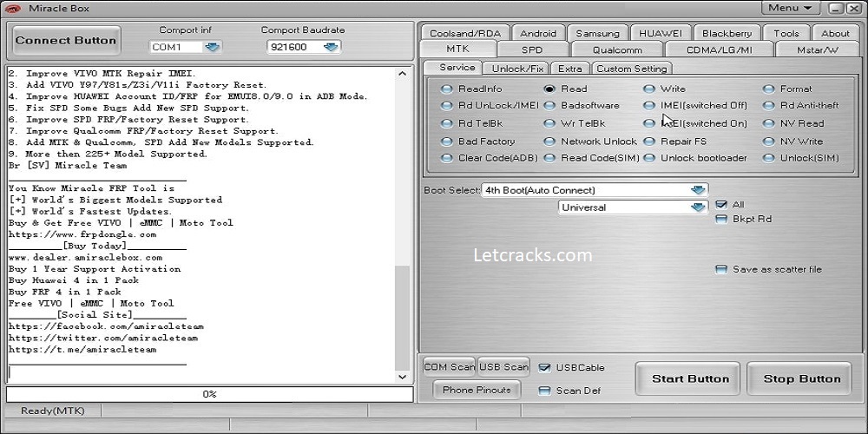The width and height of the screenshot is (868, 434).
Task: Open the Service sub-tab
Action: coord(452,67)
